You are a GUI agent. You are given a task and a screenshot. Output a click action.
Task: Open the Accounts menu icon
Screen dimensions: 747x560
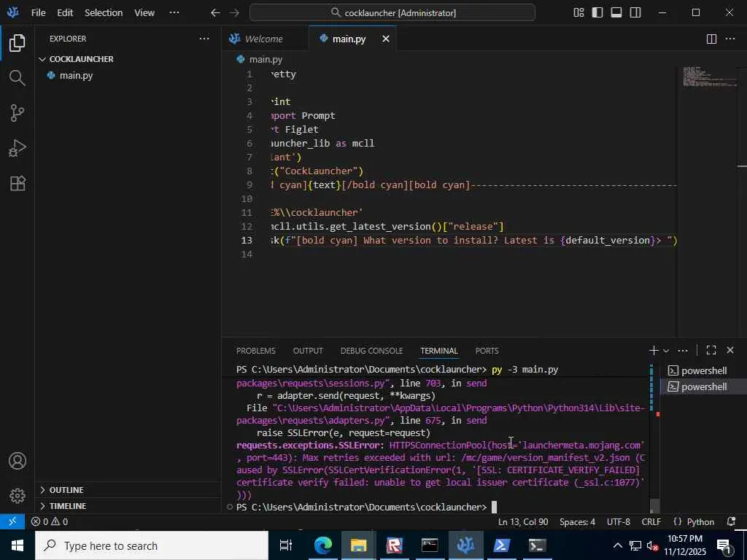pos(18,462)
